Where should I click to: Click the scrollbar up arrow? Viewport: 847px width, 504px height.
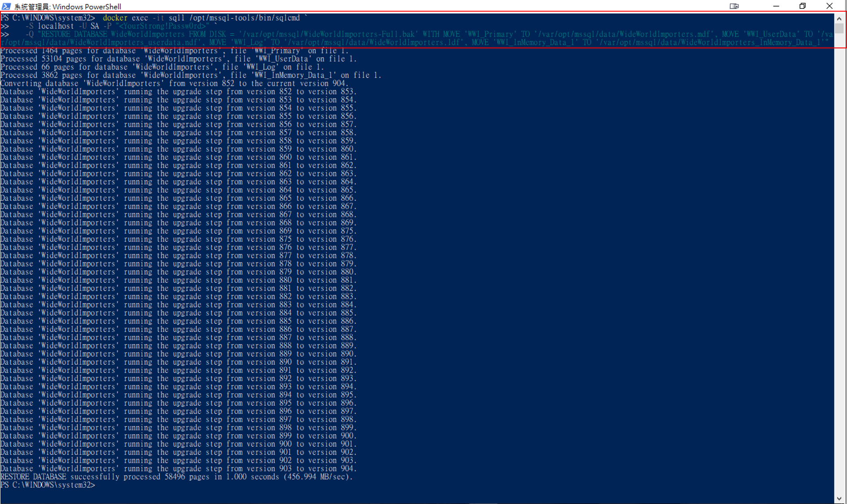click(839, 19)
